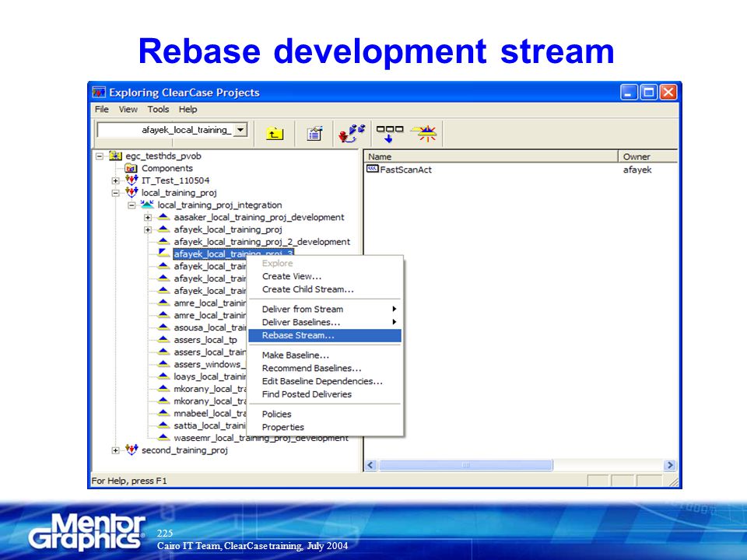The height and width of the screenshot is (560, 747).
Task: Open the File menu
Action: click(x=101, y=109)
